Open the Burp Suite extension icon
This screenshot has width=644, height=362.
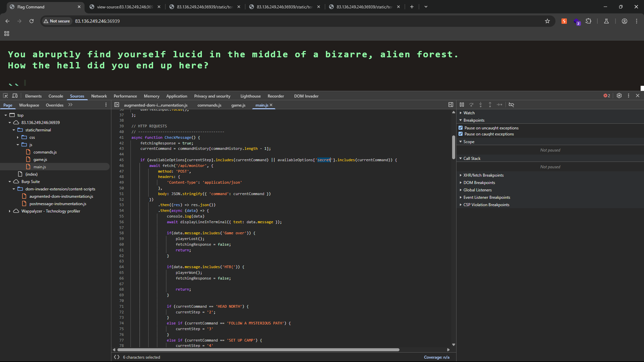point(564,21)
